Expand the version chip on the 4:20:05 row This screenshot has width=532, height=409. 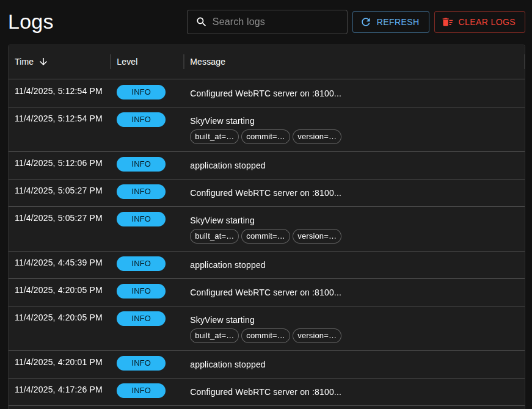coord(316,335)
